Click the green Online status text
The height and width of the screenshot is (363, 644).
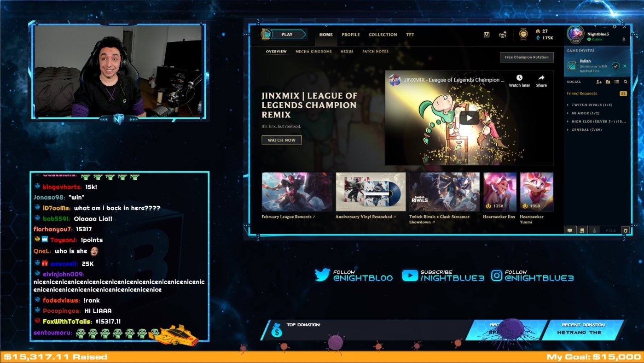(x=597, y=40)
